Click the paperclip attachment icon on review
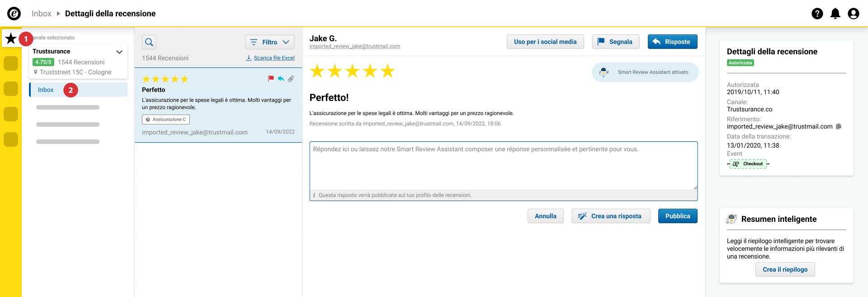This screenshot has width=868, height=297. pyautogui.click(x=291, y=79)
